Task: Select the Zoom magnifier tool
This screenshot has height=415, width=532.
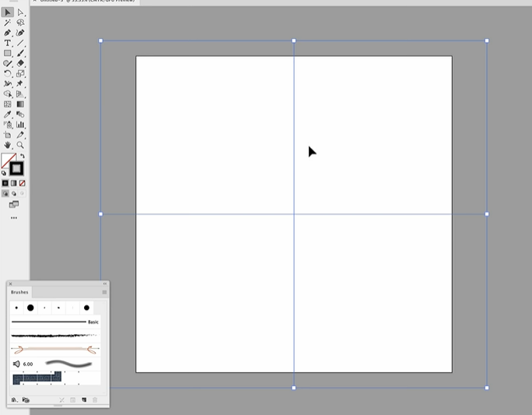Action: click(20, 145)
